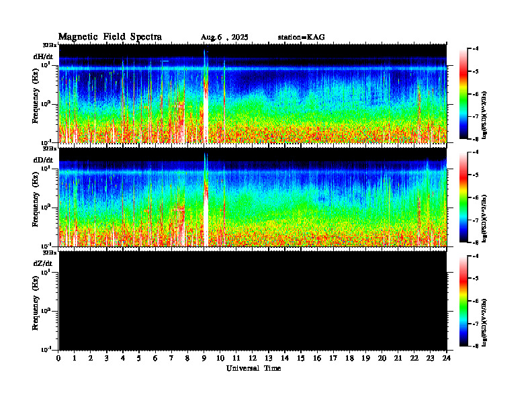This screenshot has height=411, width=532.
Task: Click the hour 7 tick label
Action: [171, 359]
